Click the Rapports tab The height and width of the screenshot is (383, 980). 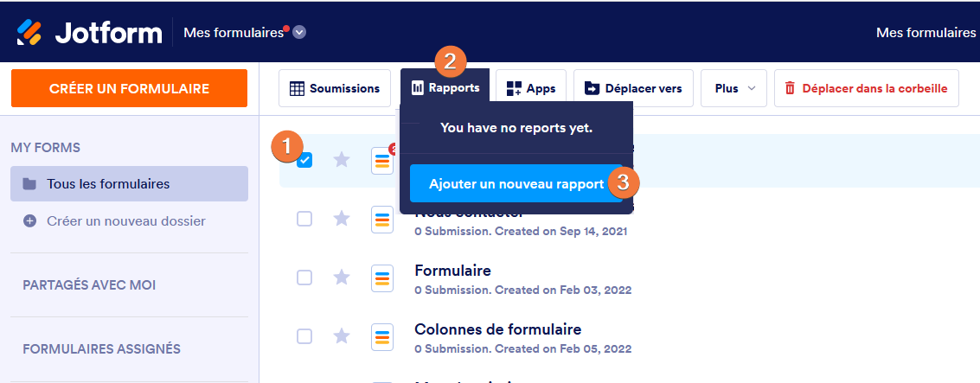445,88
